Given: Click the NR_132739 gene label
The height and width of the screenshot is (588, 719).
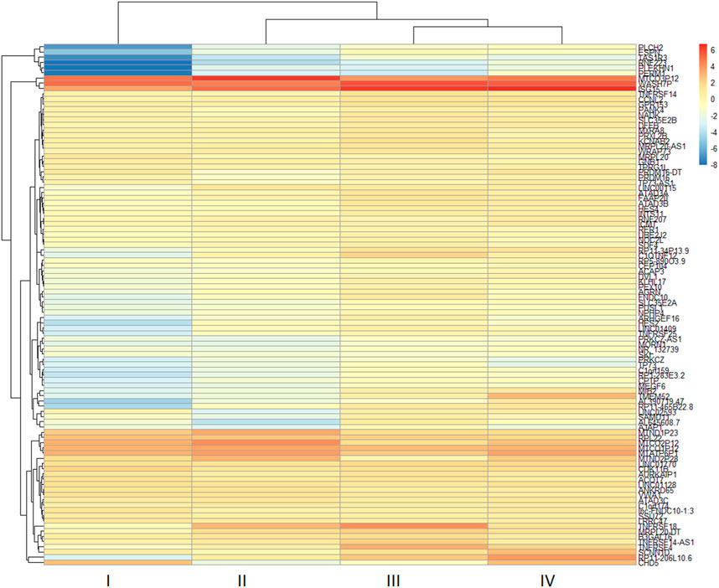Looking at the screenshot, I should (659, 349).
